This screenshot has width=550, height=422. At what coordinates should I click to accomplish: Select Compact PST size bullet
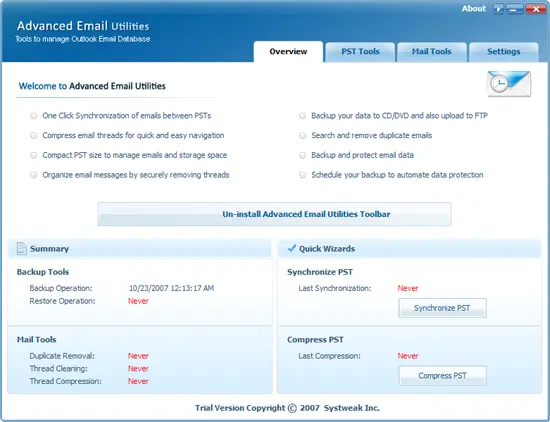[34, 155]
